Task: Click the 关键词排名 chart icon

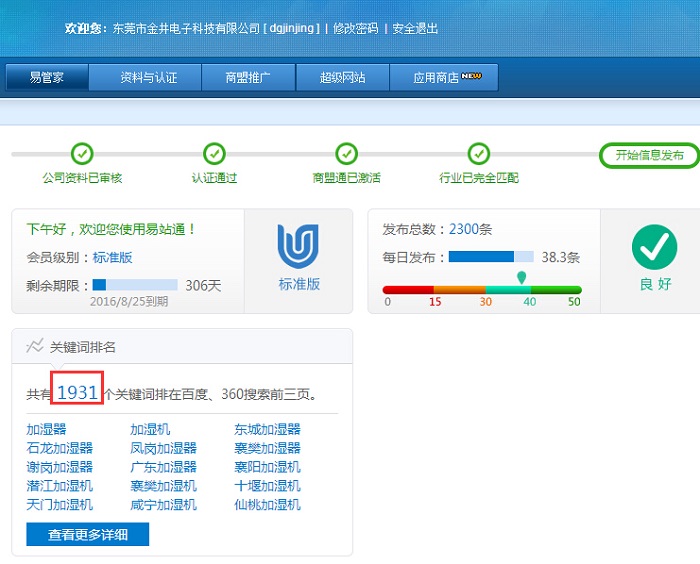Action: tap(35, 347)
